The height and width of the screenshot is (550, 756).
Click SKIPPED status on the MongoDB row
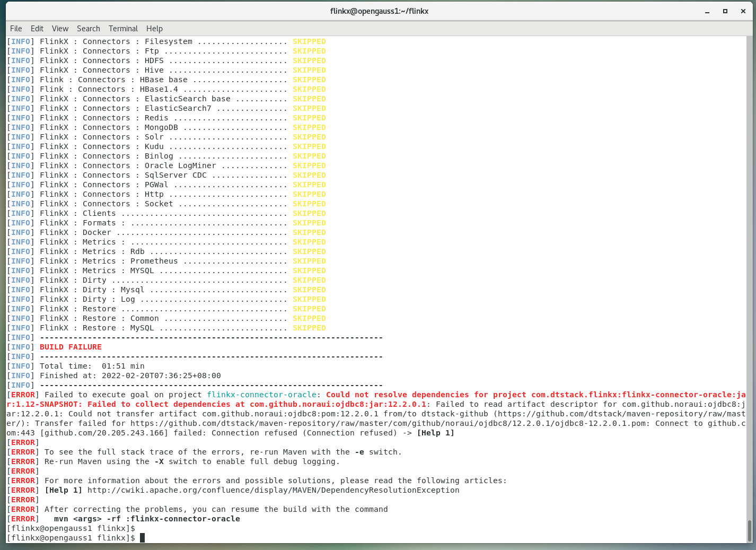[309, 127]
